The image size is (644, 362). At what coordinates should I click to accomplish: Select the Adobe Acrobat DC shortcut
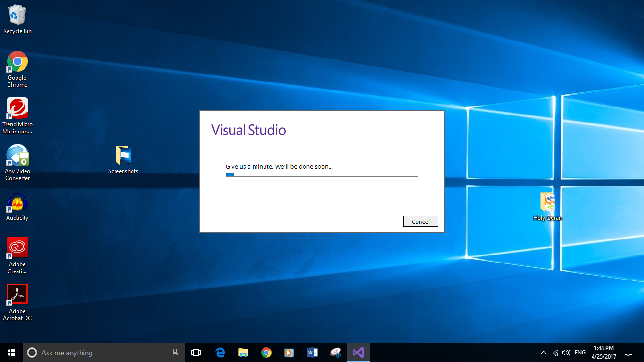[17, 303]
